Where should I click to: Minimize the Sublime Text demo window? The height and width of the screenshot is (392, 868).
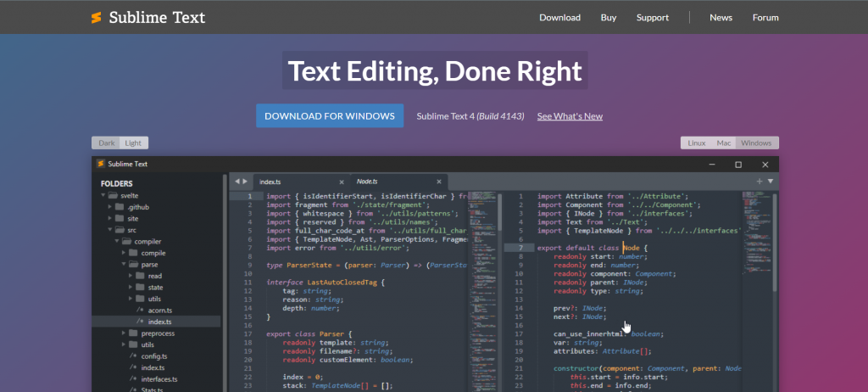pos(712,165)
